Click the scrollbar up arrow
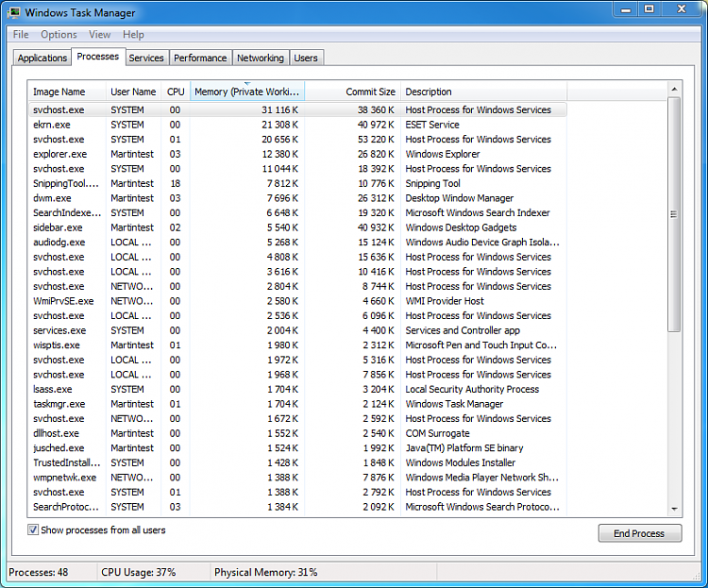708x588 pixels. (674, 89)
